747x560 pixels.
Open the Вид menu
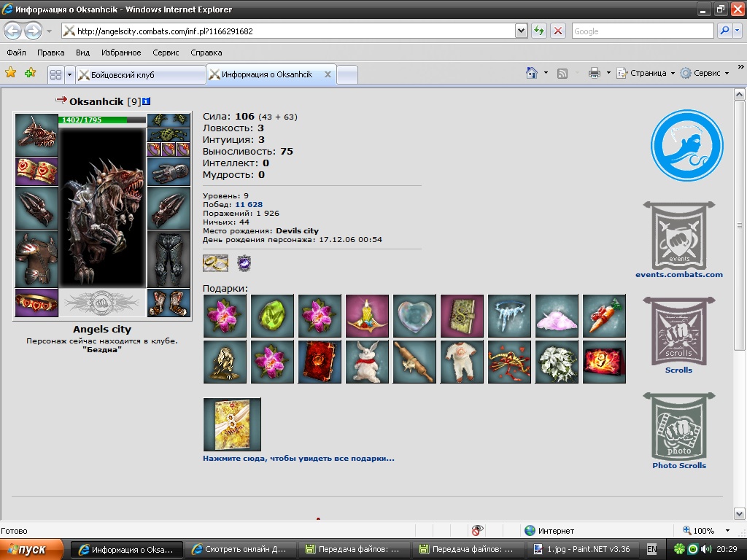(x=83, y=52)
